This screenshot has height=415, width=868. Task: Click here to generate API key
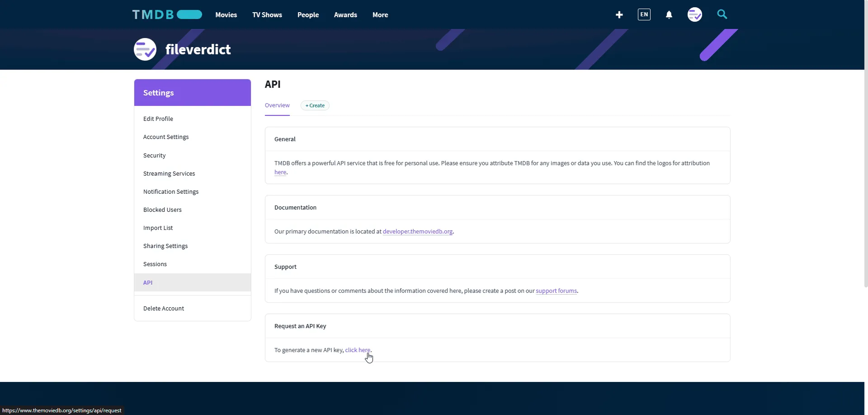[x=358, y=350]
